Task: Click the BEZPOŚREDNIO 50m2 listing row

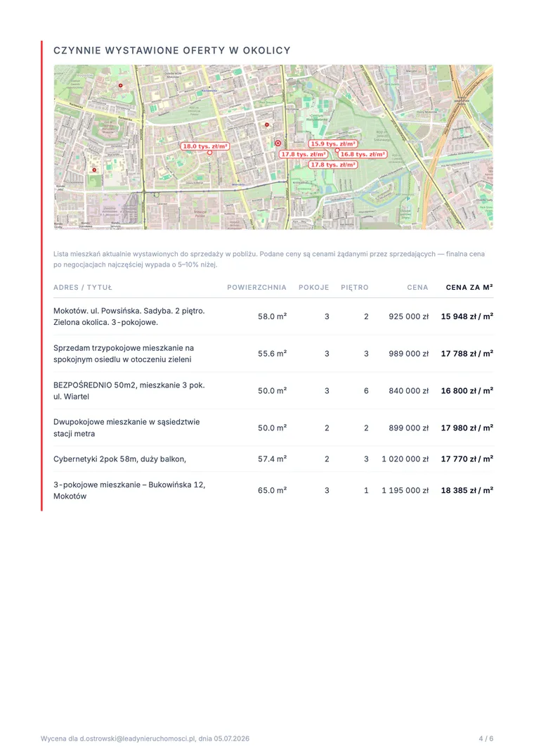Action: [273, 390]
